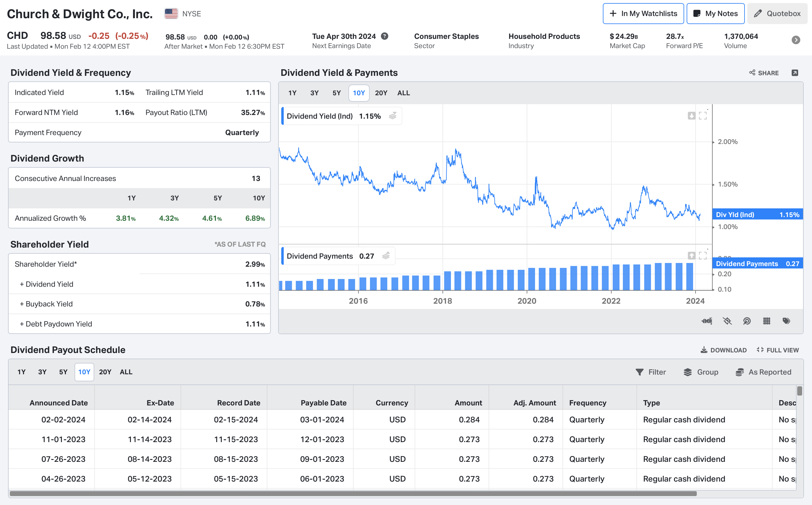Viewport: 812px width, 505px height.
Task: Toggle chart value labels with tag icon
Action: 786,321
